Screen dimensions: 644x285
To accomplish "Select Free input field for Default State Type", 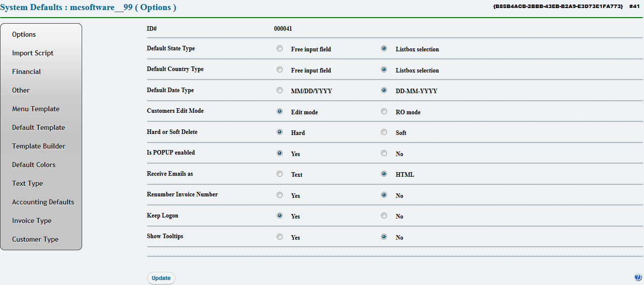I will click(280, 49).
